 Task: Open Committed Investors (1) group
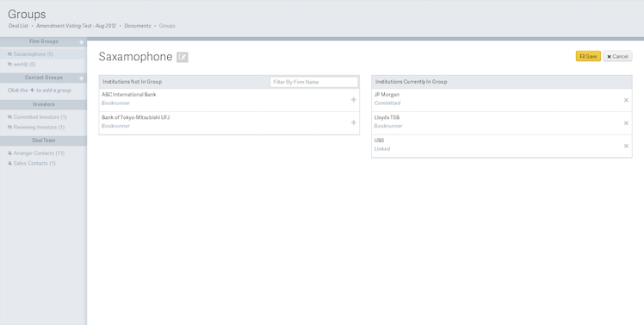click(40, 117)
